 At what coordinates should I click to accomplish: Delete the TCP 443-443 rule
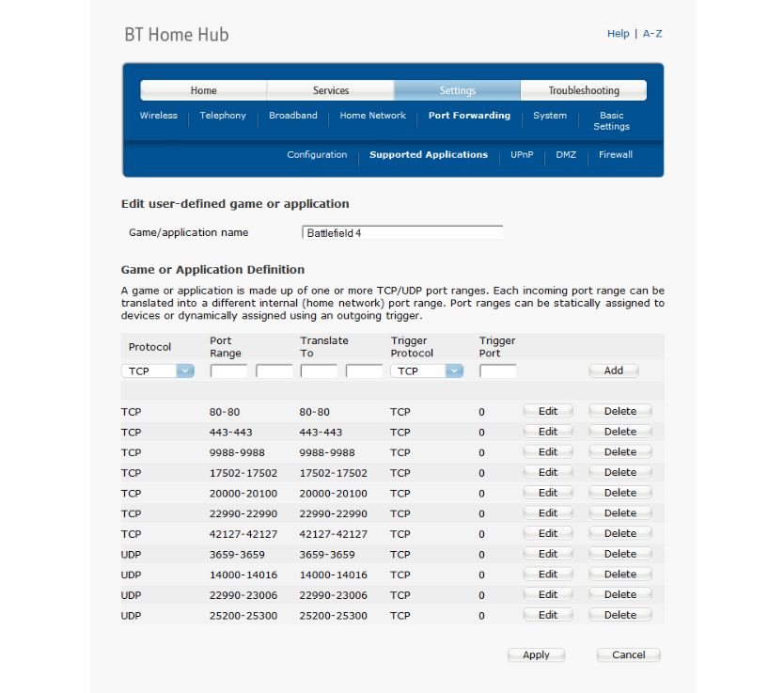[x=620, y=432]
